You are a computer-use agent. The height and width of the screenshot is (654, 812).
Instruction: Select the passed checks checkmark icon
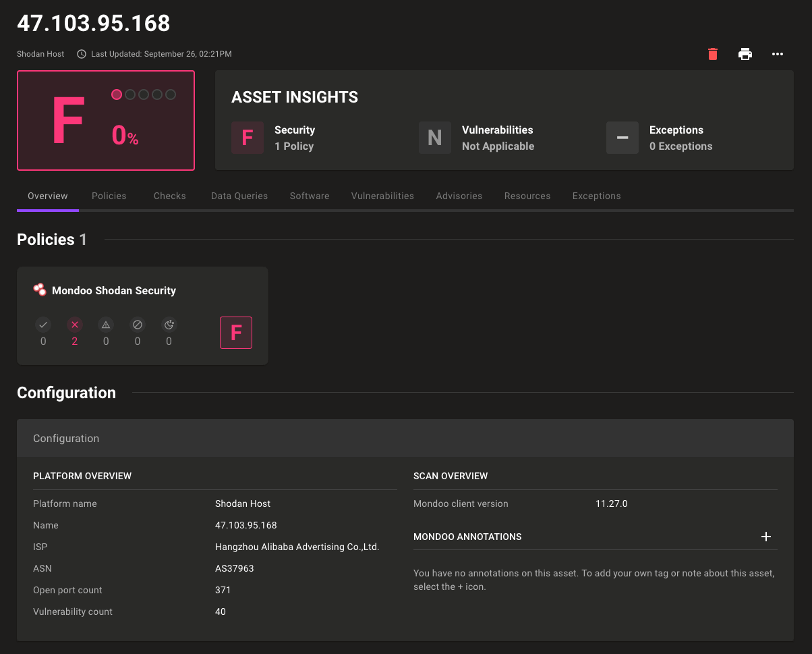pos(42,324)
